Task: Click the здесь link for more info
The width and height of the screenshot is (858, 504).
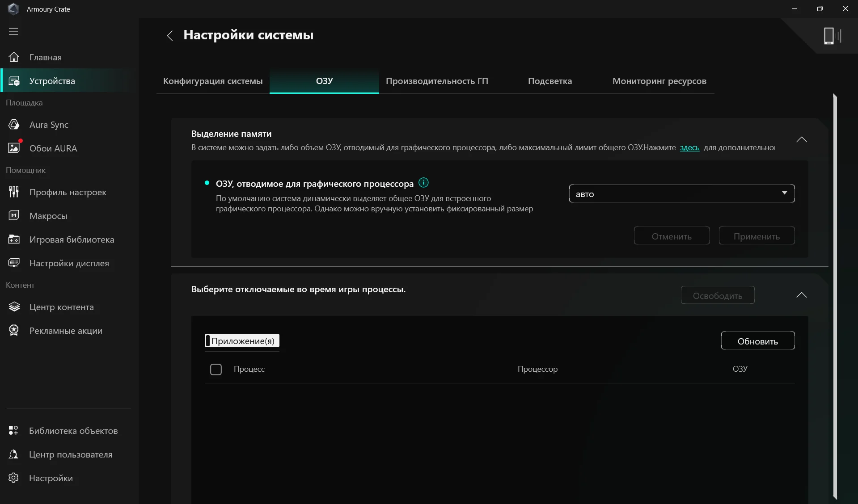Action: pyautogui.click(x=689, y=148)
